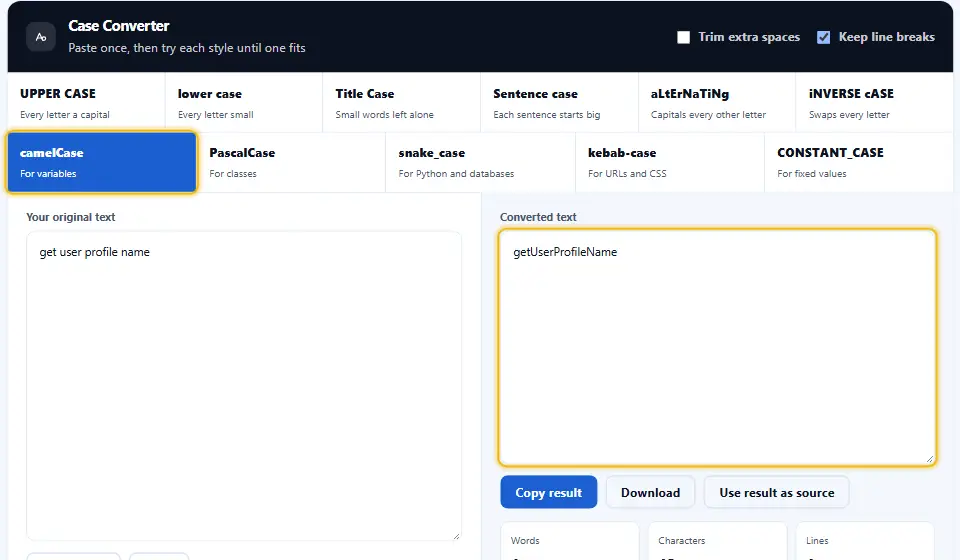Image resolution: width=960 pixels, height=560 pixels.
Task: Pick the aLtErNaTiNg case option
Action: tap(717, 103)
